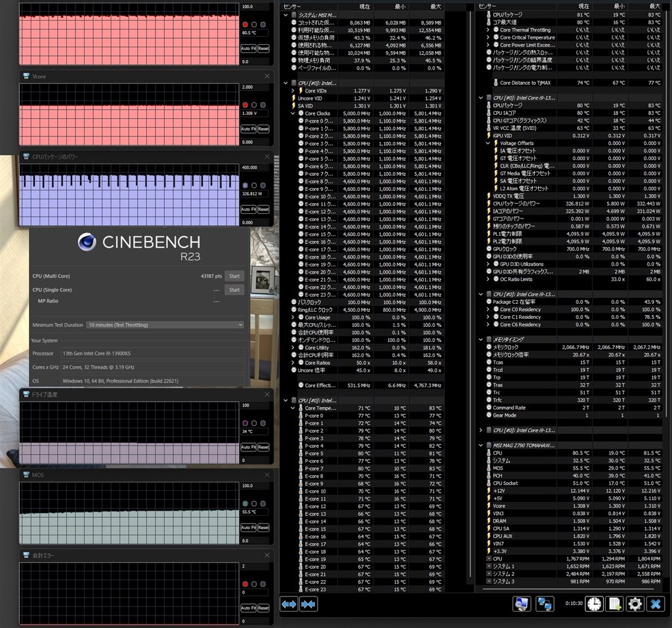Click the clock icon to reset timer

[594, 604]
